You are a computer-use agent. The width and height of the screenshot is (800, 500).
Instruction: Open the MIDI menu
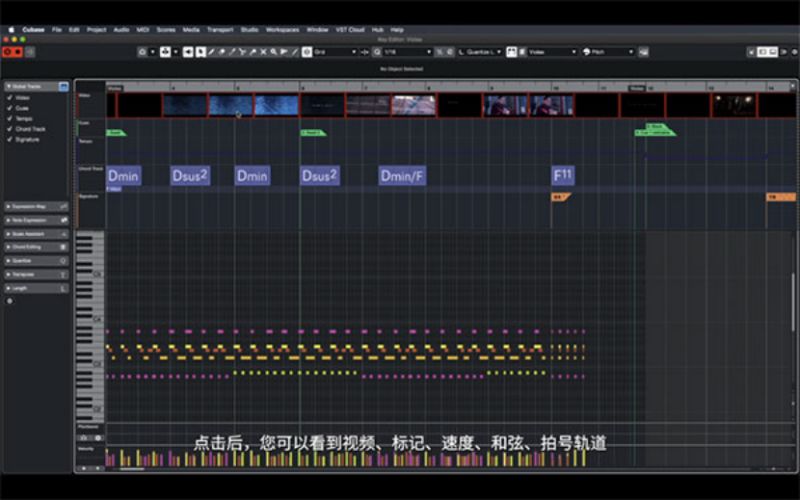tap(143, 30)
